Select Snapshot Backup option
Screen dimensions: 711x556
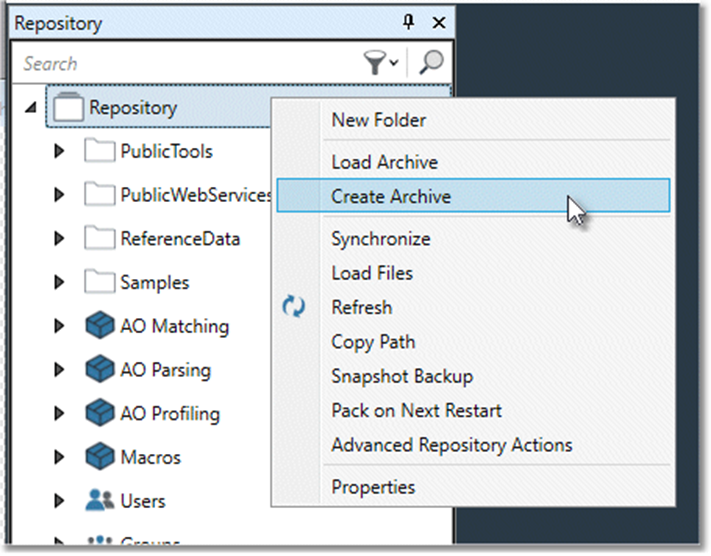402,377
